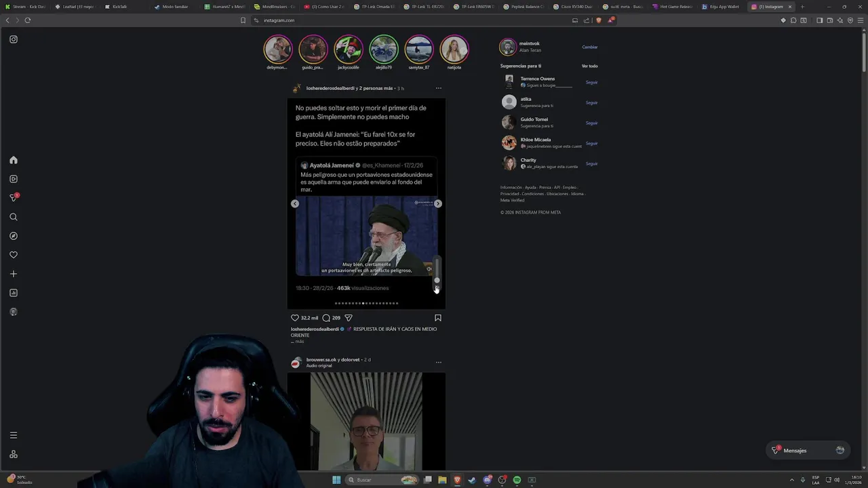The image size is (868, 488).
Task: Follow atika
Action: point(591,102)
